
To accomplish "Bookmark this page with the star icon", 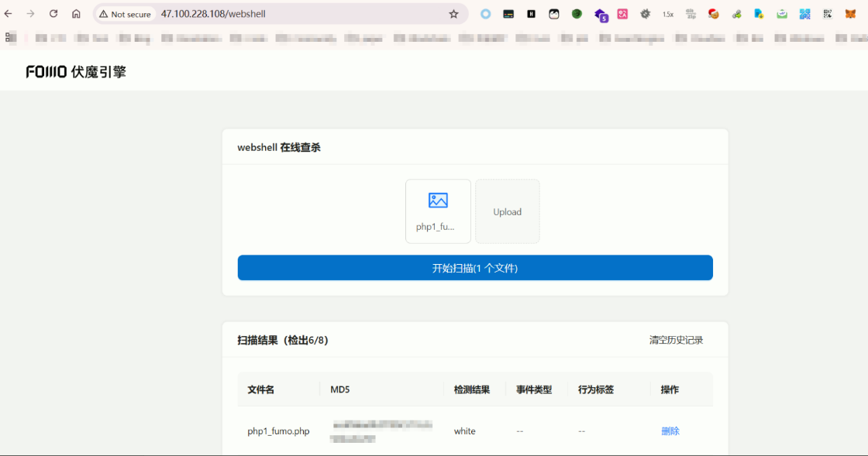I will pyautogui.click(x=453, y=14).
